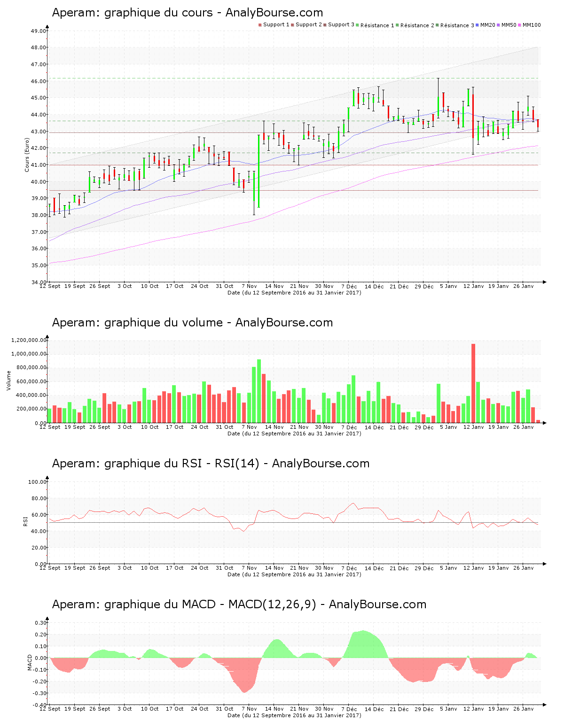Select the MM50 legend label
Viewport: 564px width, 728px height.
click(509, 25)
